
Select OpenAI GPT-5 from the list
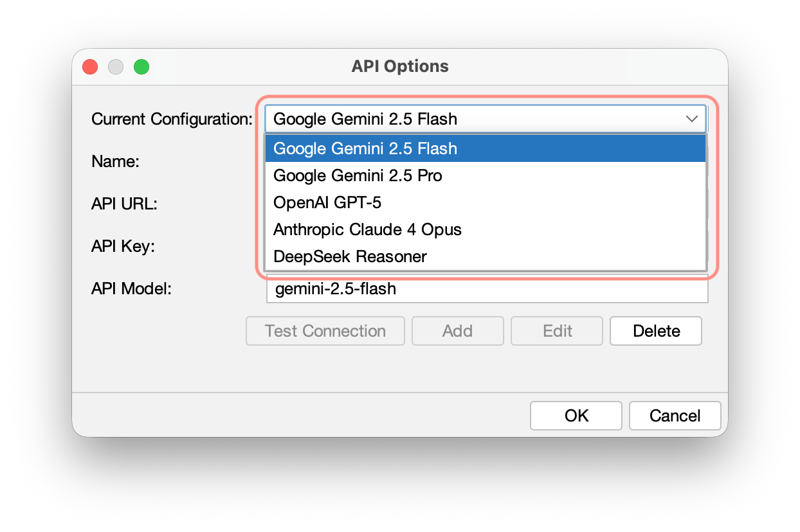pyautogui.click(x=327, y=202)
